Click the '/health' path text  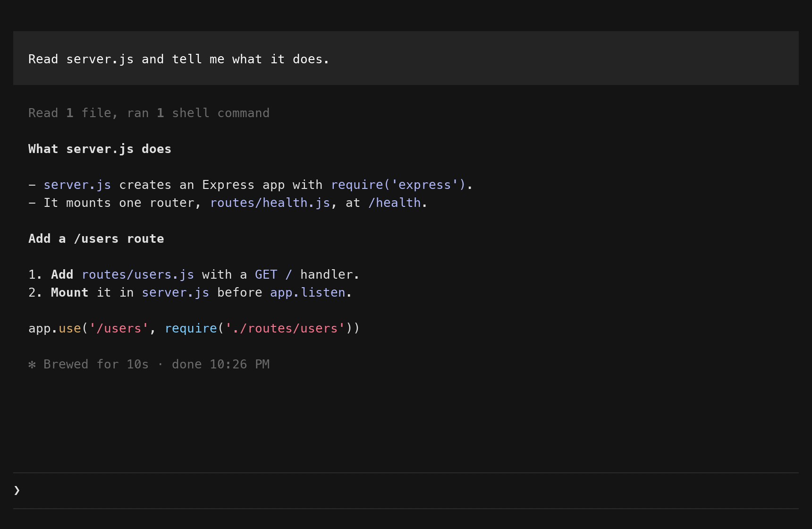pos(395,203)
